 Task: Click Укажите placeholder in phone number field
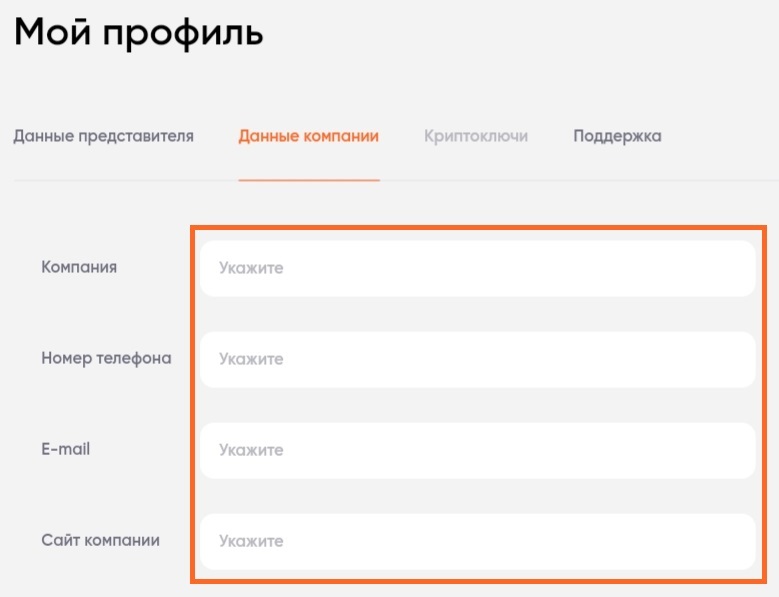pyautogui.click(x=251, y=360)
